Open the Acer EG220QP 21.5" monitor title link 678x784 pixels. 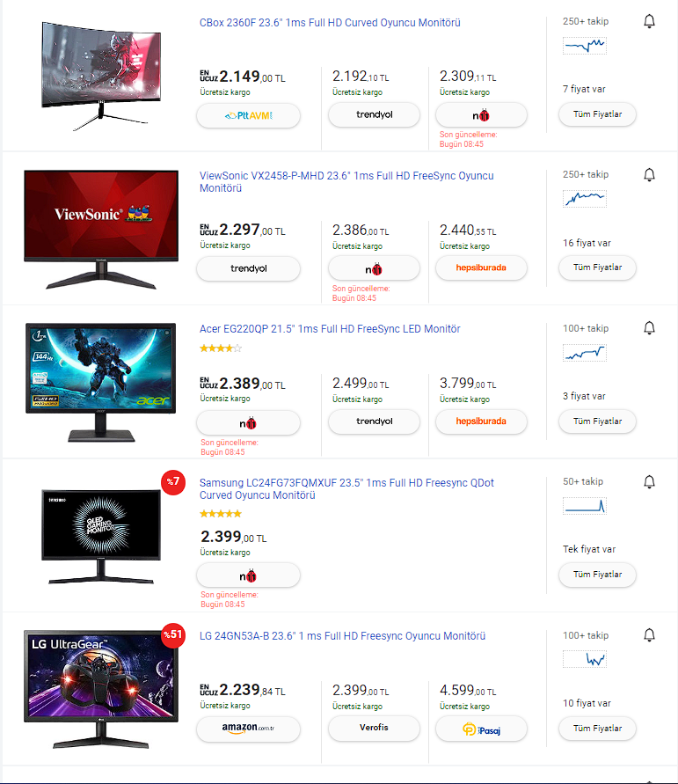[x=330, y=329]
